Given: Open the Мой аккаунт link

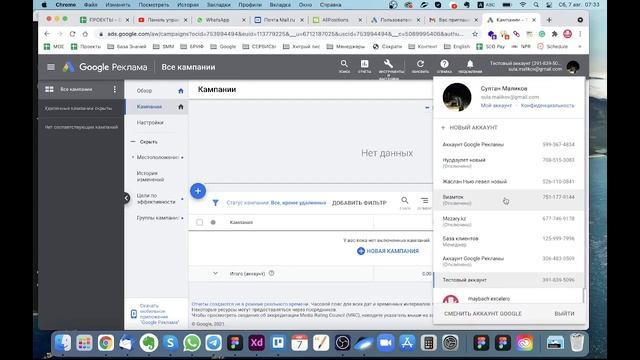Looking at the screenshot, I should [496, 105].
